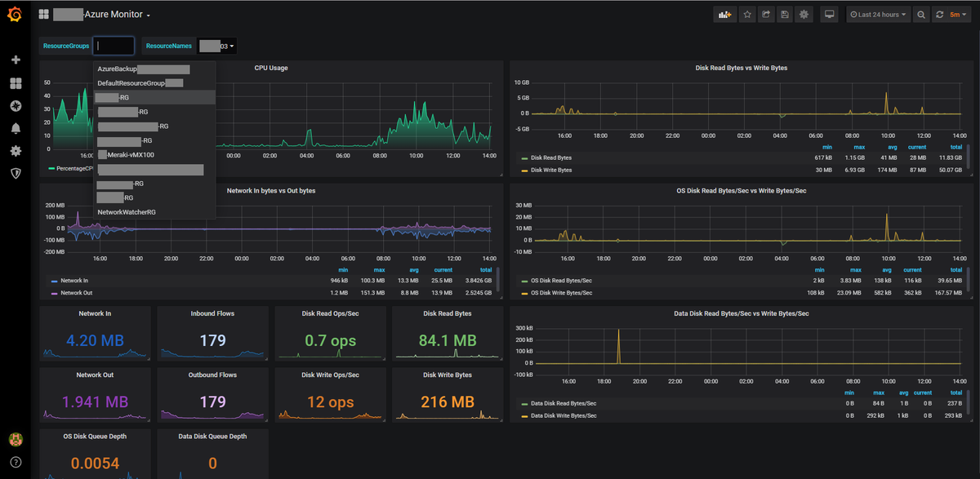Click the Share dashboard icon
The height and width of the screenshot is (479, 980).
point(766,15)
